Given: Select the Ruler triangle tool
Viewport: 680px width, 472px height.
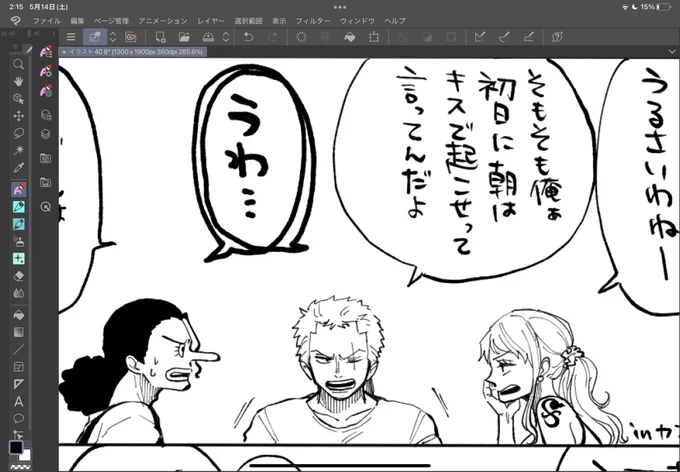Looking at the screenshot, I should pos(19,384).
